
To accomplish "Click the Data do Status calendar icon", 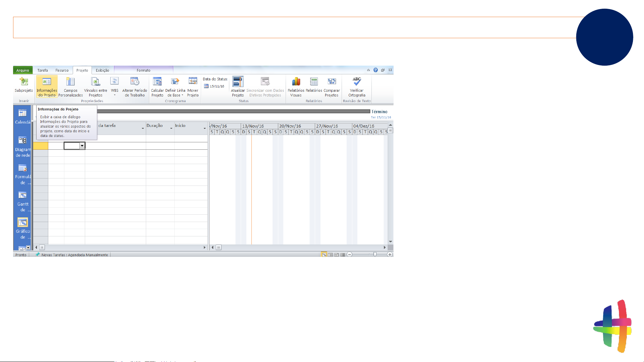I will point(206,86).
